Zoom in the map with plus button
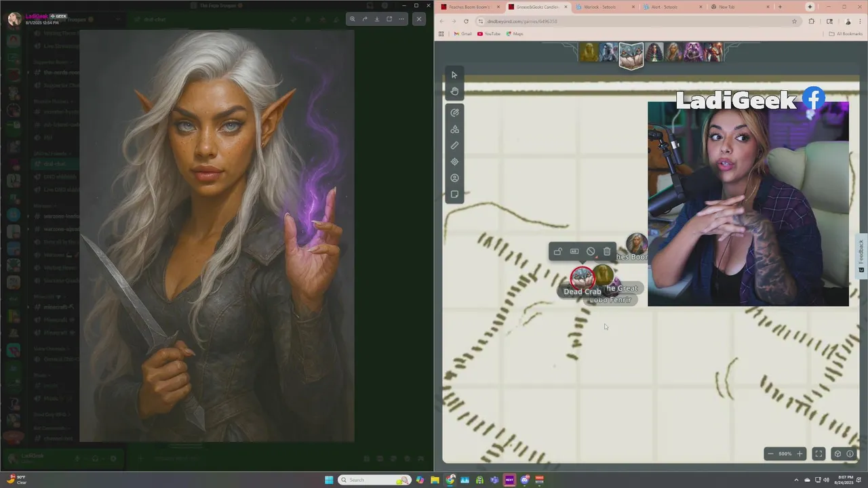868x488 pixels. (800, 453)
